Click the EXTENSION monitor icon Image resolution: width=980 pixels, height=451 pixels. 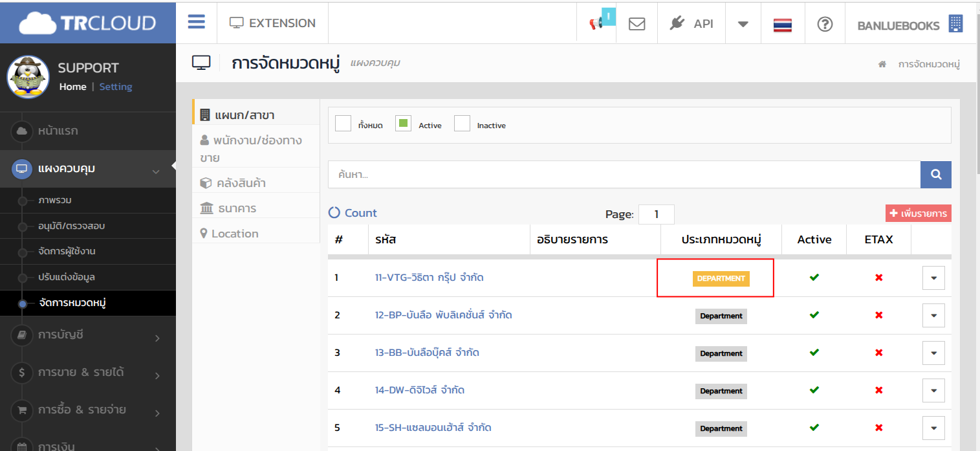pos(237,23)
